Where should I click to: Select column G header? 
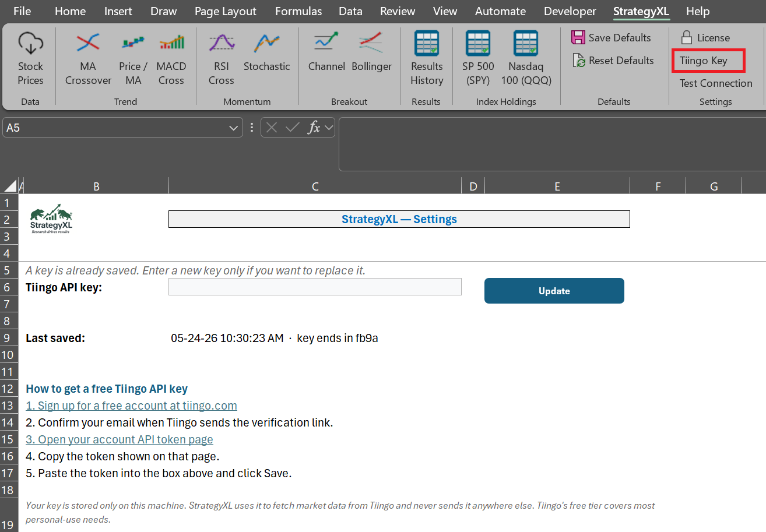point(714,186)
